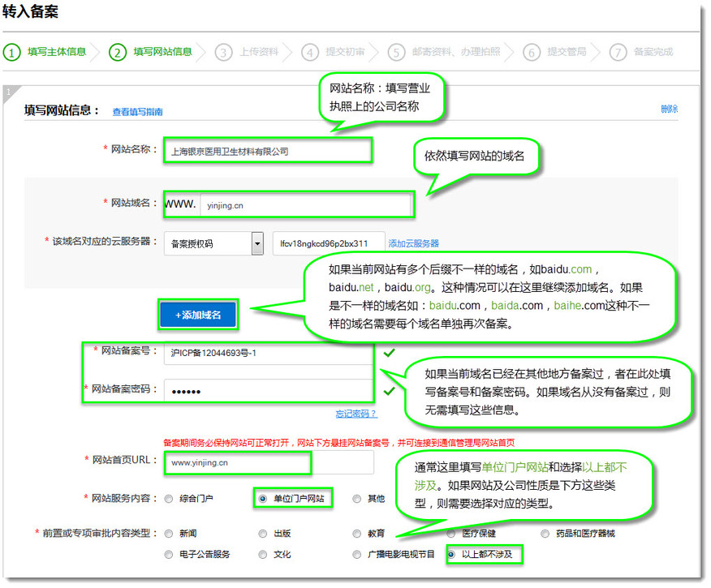Choose the 单位门户网站 service option

tap(262, 499)
